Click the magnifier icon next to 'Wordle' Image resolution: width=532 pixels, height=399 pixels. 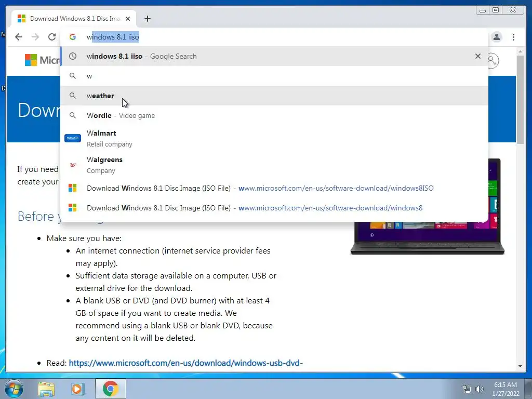pos(73,115)
